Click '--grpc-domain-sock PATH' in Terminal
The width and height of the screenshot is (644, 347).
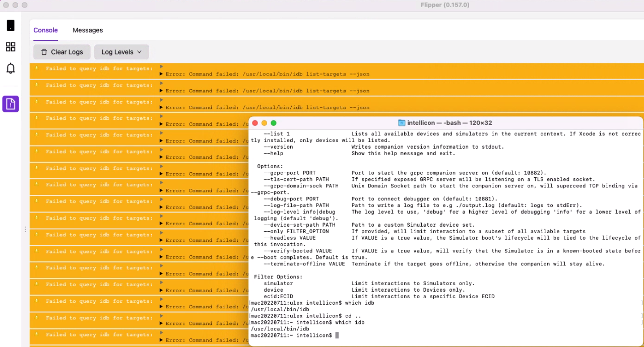301,186
